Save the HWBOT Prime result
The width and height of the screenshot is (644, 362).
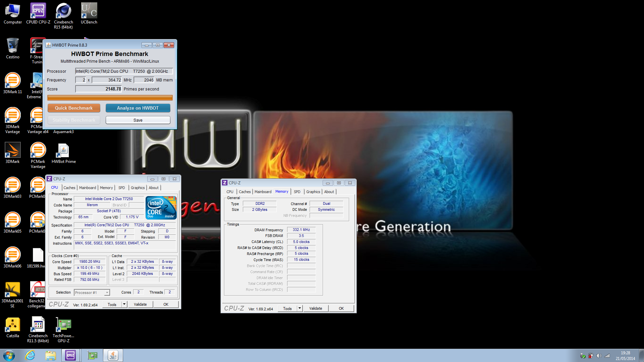pyautogui.click(x=138, y=120)
